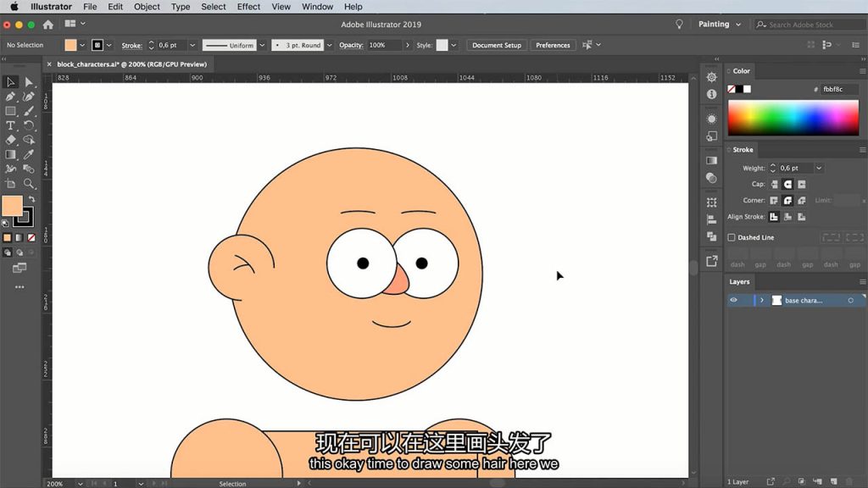The image size is (868, 488).
Task: Select Projecting Cap stroke option
Action: coord(802,184)
